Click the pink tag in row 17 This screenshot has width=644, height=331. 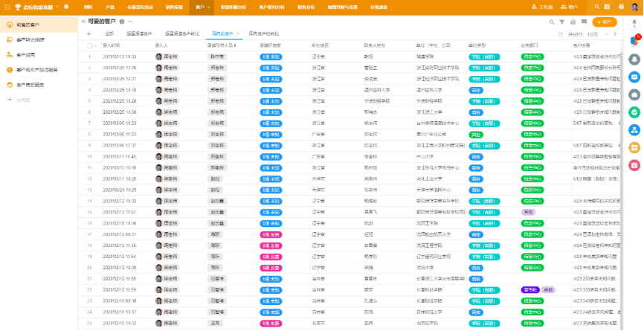(271, 234)
